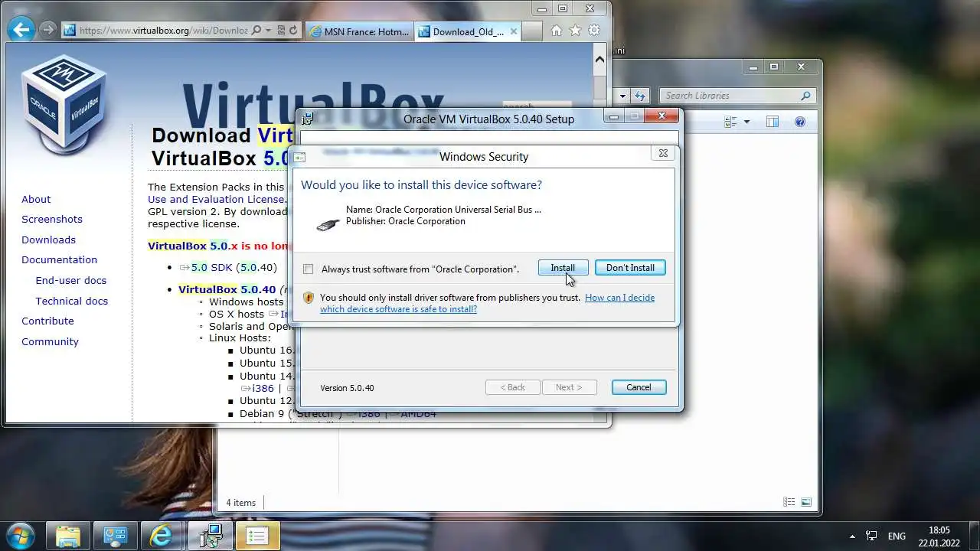Click the virtualbox.org address bar
Screen dimensions: 980x551
(x=163, y=31)
